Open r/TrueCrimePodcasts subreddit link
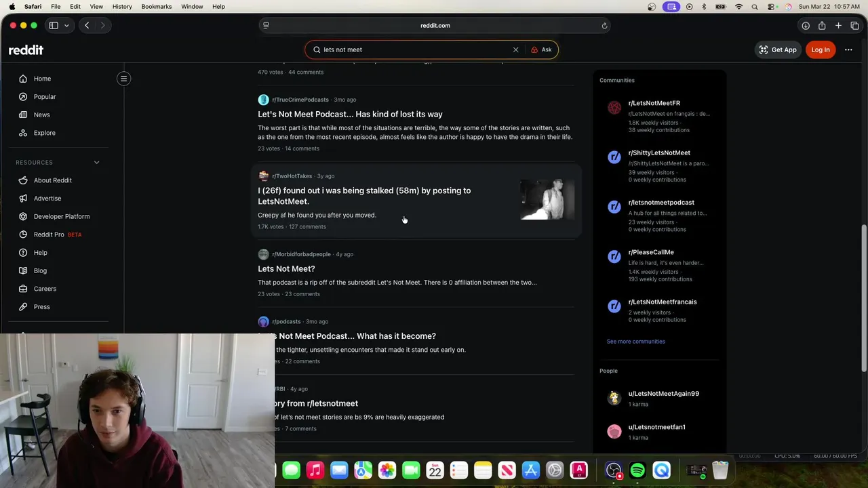The width and height of the screenshot is (868, 488). point(300,100)
